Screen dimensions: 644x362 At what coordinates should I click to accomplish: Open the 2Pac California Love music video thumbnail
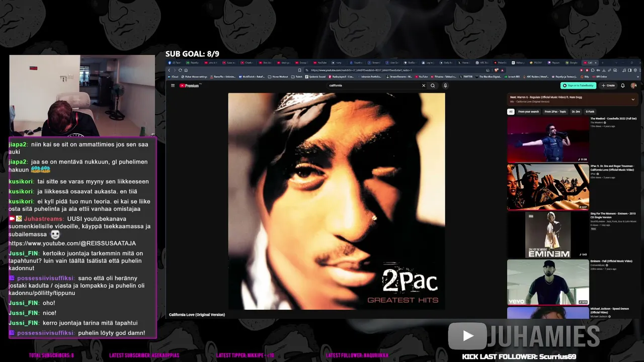[x=548, y=187]
